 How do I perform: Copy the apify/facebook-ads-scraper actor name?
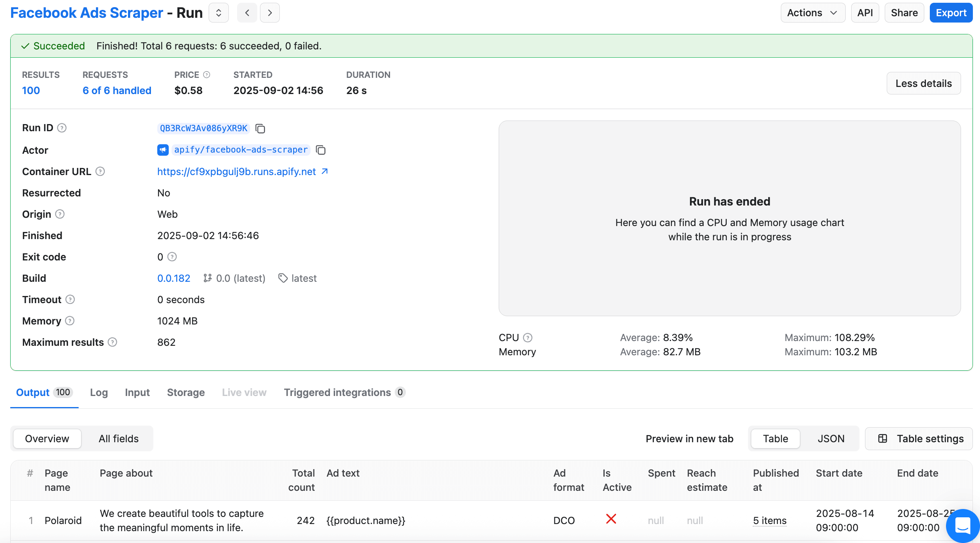click(320, 150)
